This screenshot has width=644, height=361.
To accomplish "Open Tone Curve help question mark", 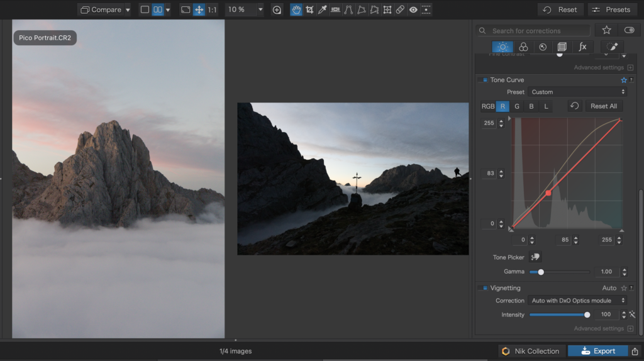I will coord(631,80).
